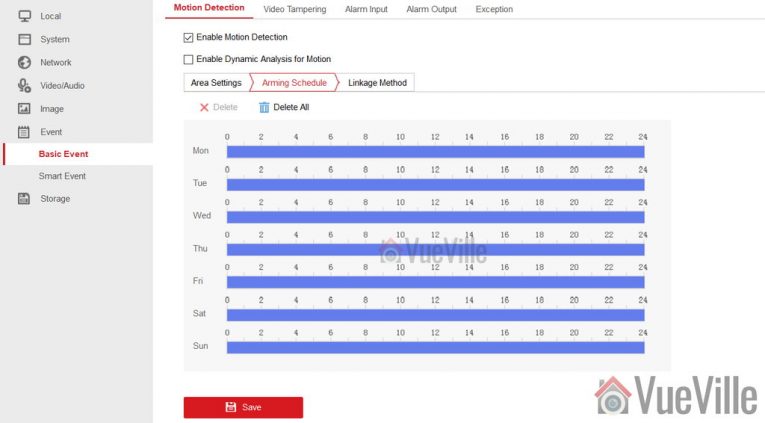Click the Local monitor icon
This screenshot has height=423, width=765.
[24, 16]
